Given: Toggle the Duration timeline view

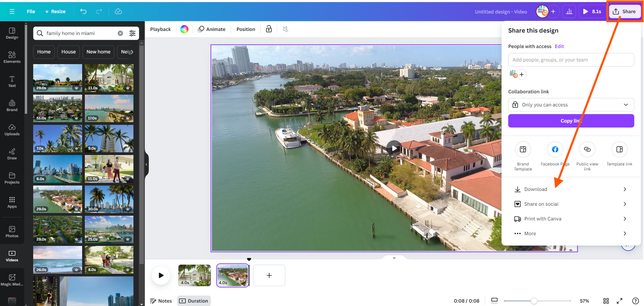Looking at the screenshot, I should coord(194,301).
